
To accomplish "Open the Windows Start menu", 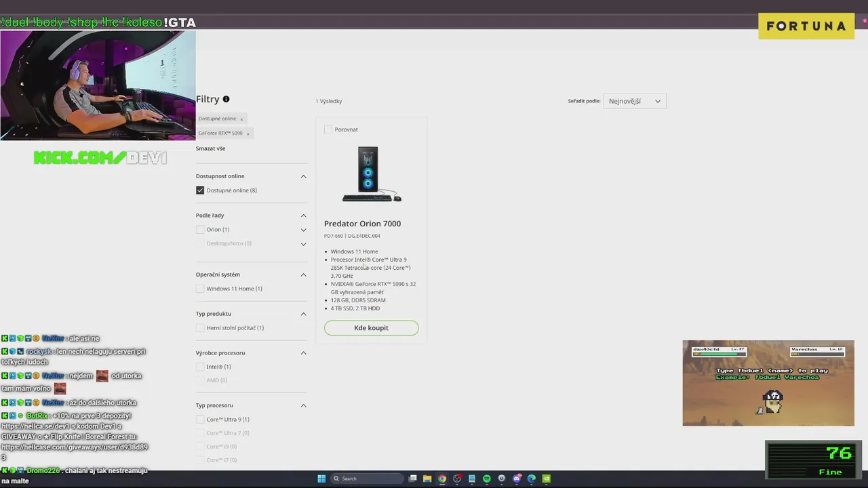I will pos(321,479).
